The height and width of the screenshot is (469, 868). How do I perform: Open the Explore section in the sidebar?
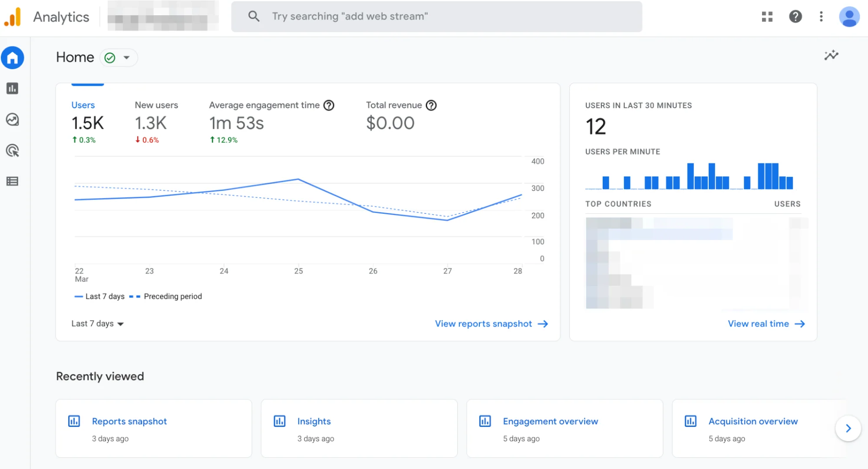click(x=13, y=120)
